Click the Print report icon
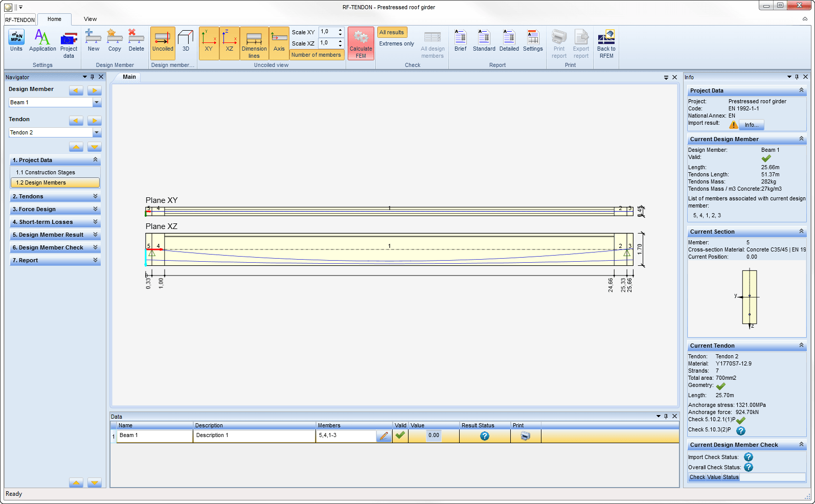Screen dimensions: 815x504 [559, 44]
